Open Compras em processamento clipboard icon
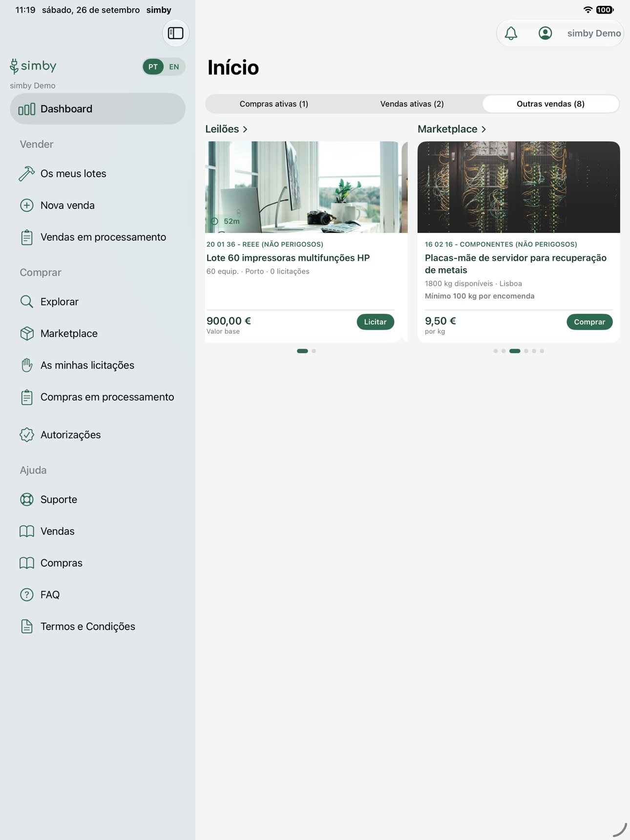 pos(26,397)
